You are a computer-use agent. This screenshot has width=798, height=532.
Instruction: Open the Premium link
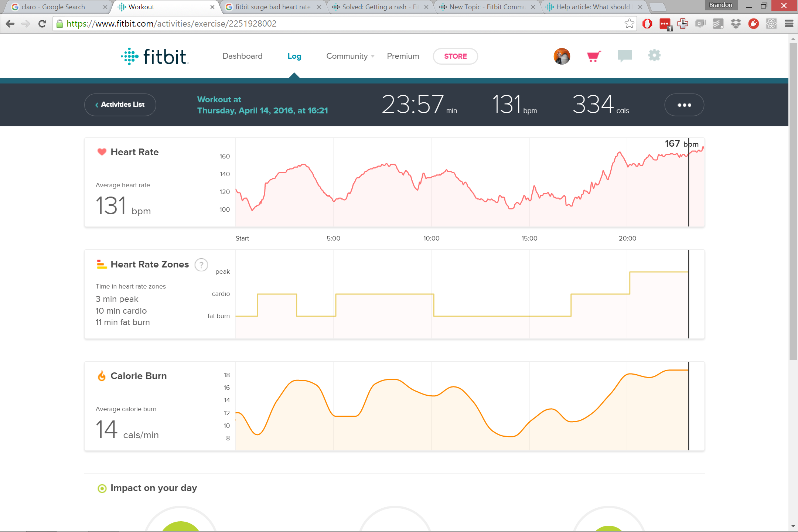403,56
